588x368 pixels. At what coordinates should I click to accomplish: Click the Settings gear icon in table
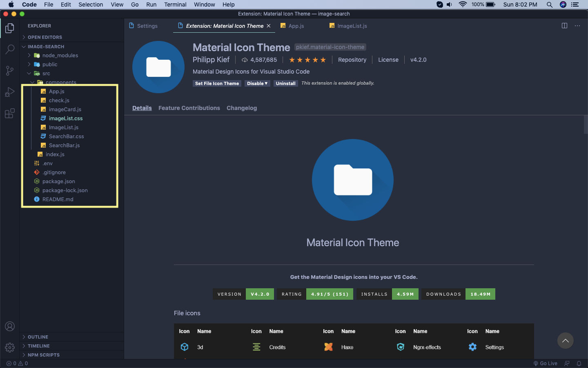472,347
